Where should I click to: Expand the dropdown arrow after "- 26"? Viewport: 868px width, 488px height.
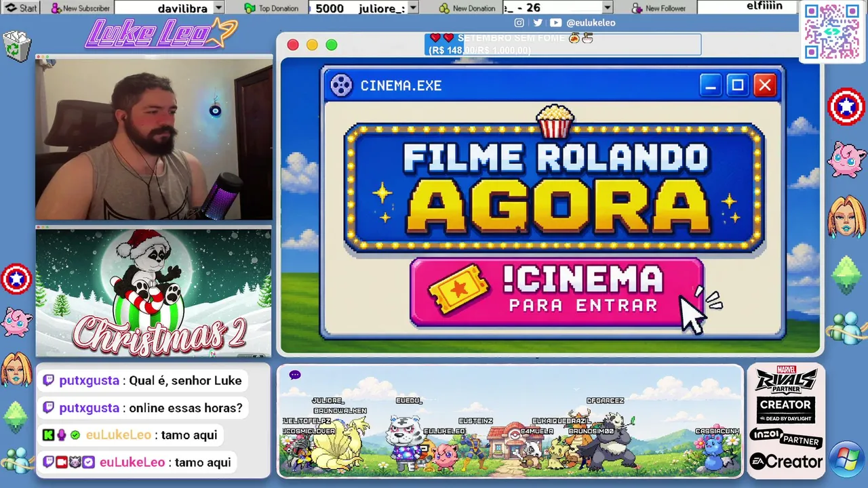(x=607, y=8)
